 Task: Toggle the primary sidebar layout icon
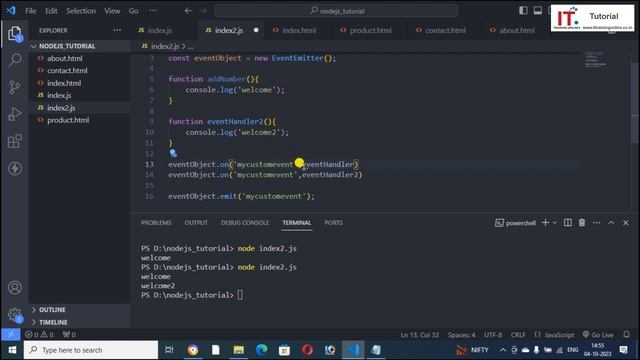click(x=523, y=11)
